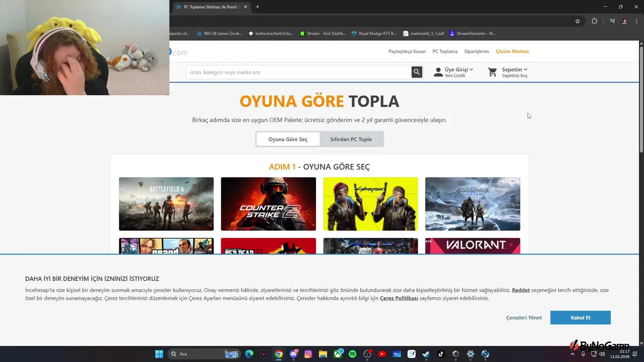Select the Oyuna Göre Seç toggle option
The width and height of the screenshot is (644, 362).
point(288,139)
